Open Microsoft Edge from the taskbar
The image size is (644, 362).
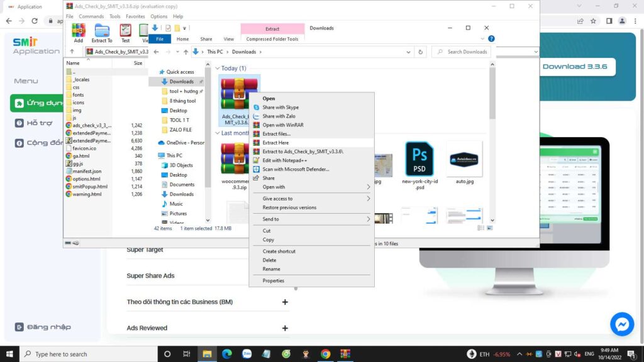(226, 354)
